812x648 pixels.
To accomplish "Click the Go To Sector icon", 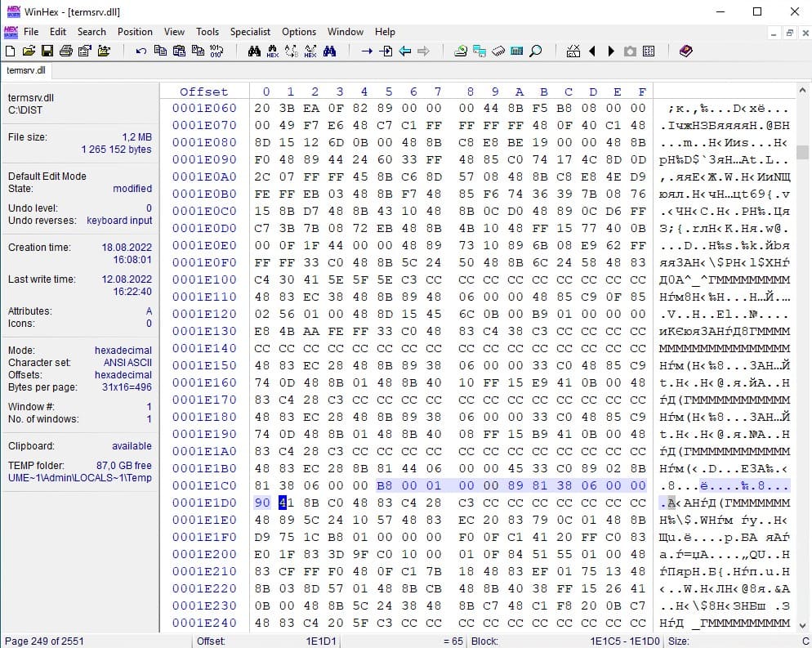I will tap(386, 51).
